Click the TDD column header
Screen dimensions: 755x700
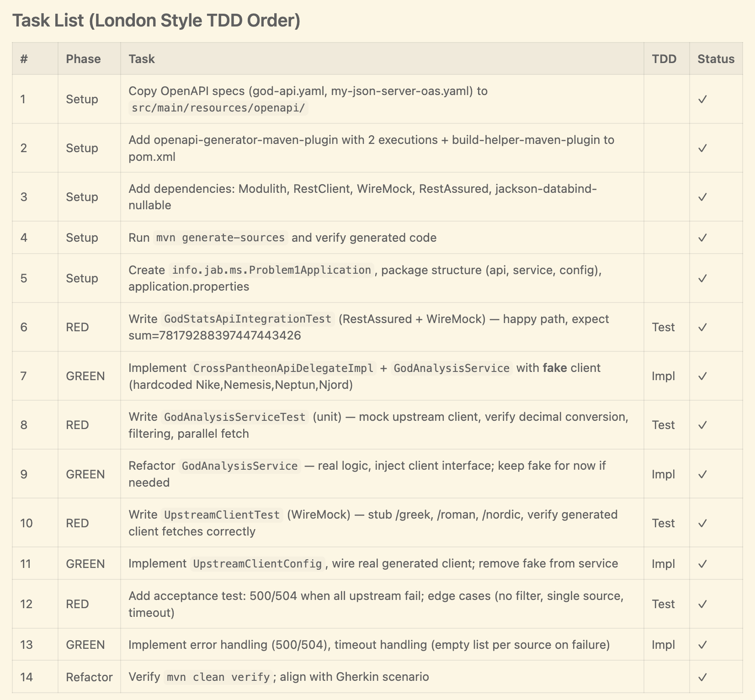coord(664,59)
